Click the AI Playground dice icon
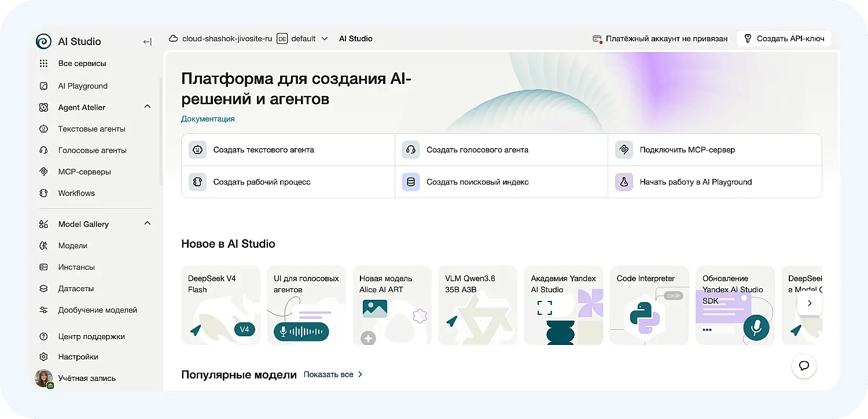 tap(43, 86)
